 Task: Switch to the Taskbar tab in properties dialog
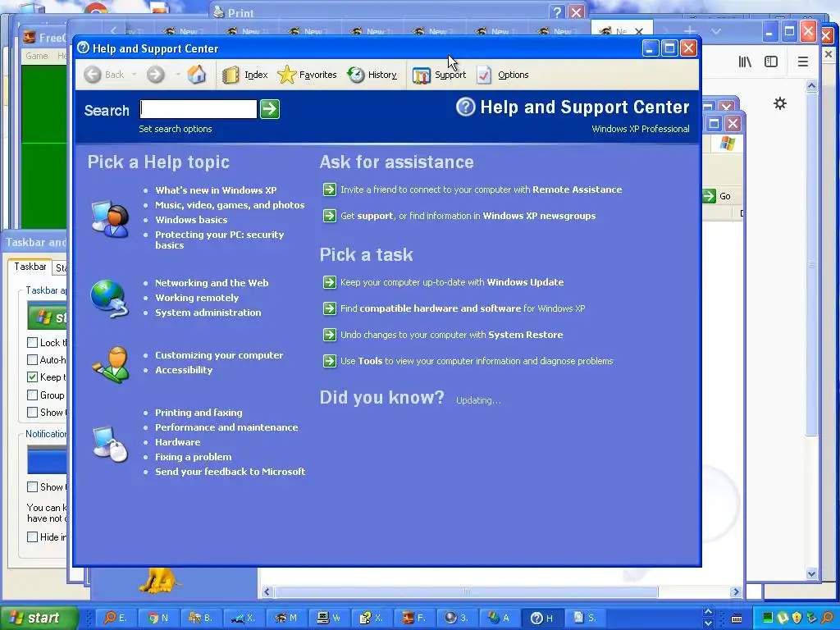tap(30, 267)
